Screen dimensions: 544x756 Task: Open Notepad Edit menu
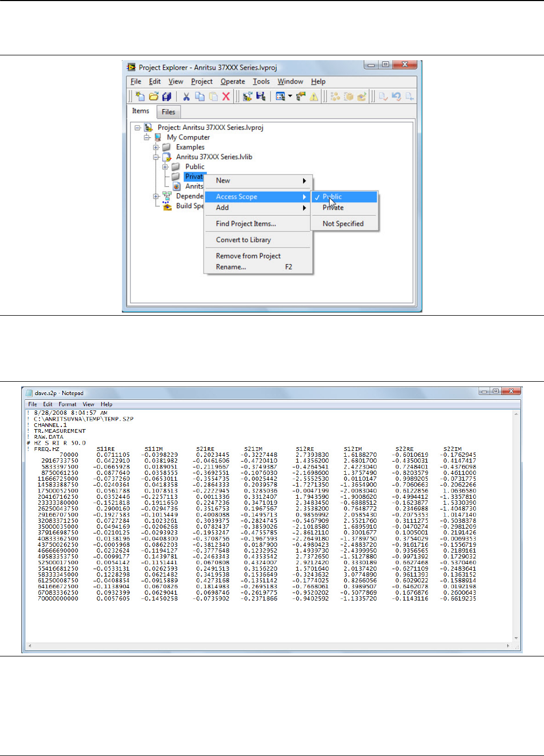48,404
